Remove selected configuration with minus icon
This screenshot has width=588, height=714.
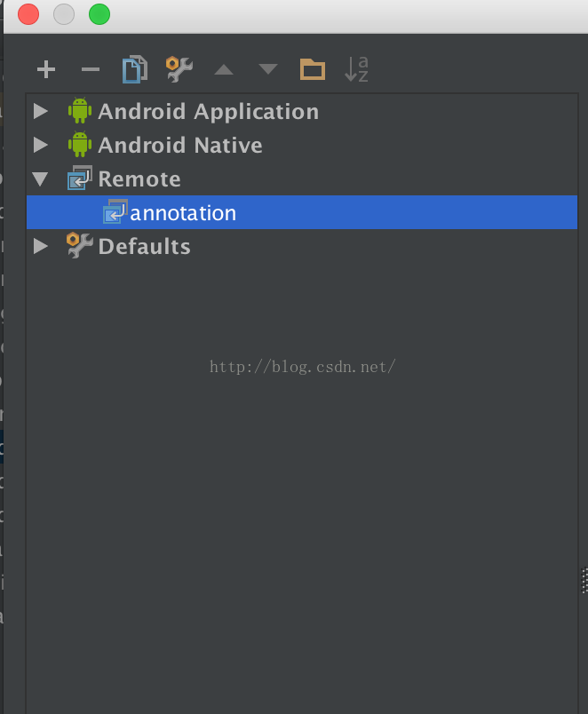pos(91,69)
